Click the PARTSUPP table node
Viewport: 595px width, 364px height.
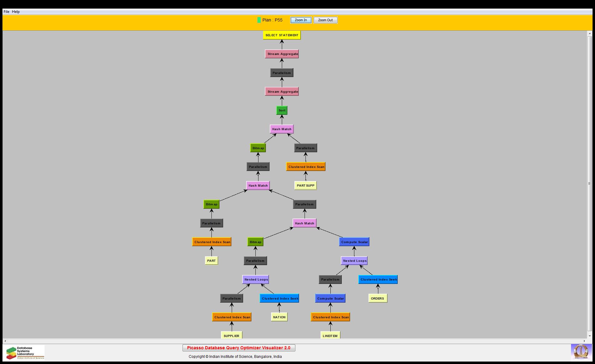(305, 186)
